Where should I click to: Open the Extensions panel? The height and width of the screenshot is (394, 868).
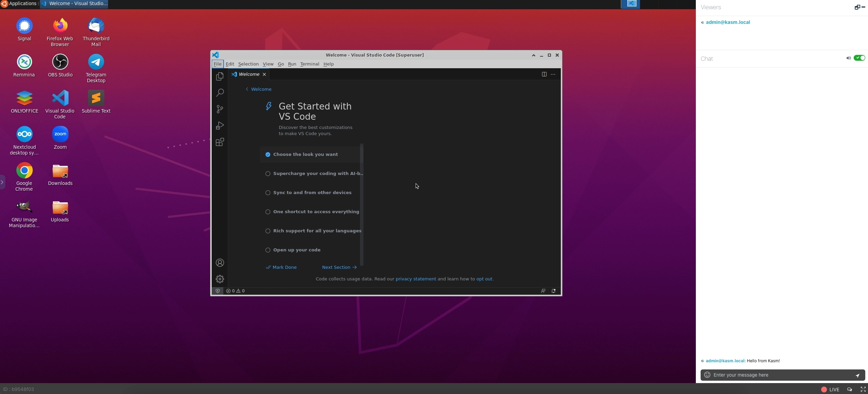pos(219,142)
